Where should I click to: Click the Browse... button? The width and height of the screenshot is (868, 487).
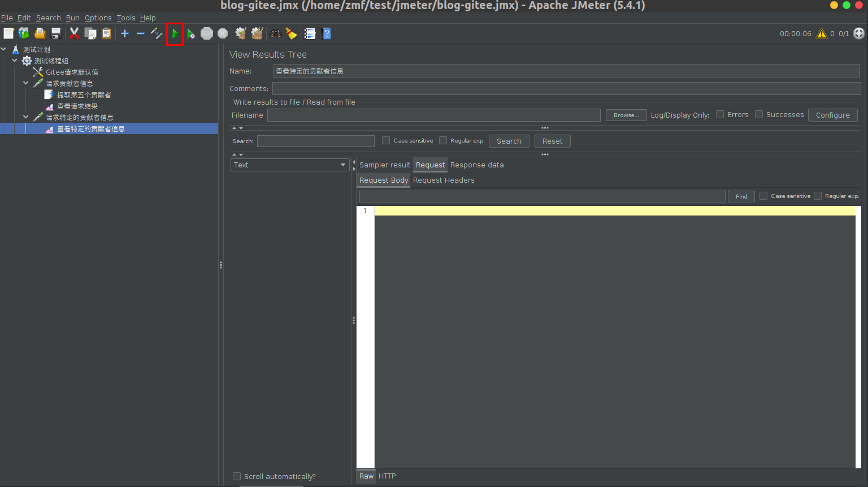click(x=626, y=115)
